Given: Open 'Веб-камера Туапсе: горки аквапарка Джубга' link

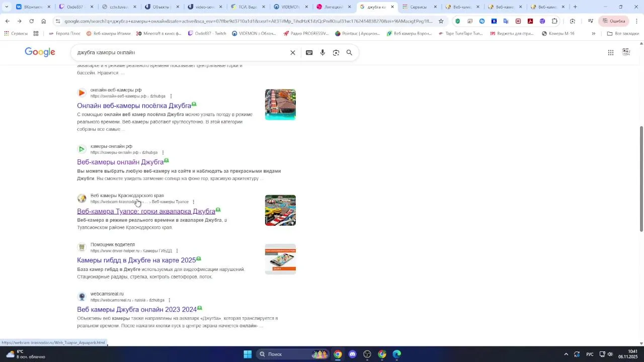Looking at the screenshot, I should [146, 211].
